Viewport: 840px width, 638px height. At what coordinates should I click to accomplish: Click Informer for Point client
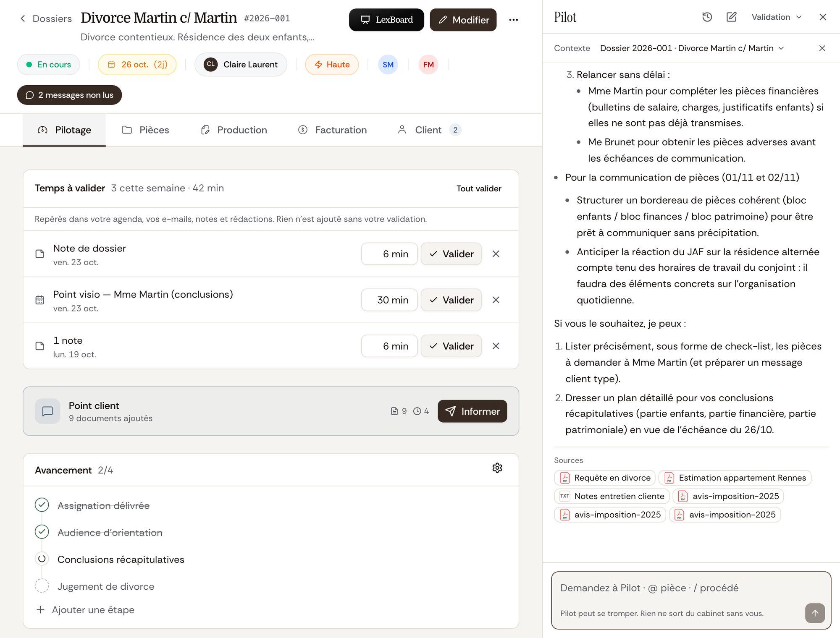pos(472,411)
